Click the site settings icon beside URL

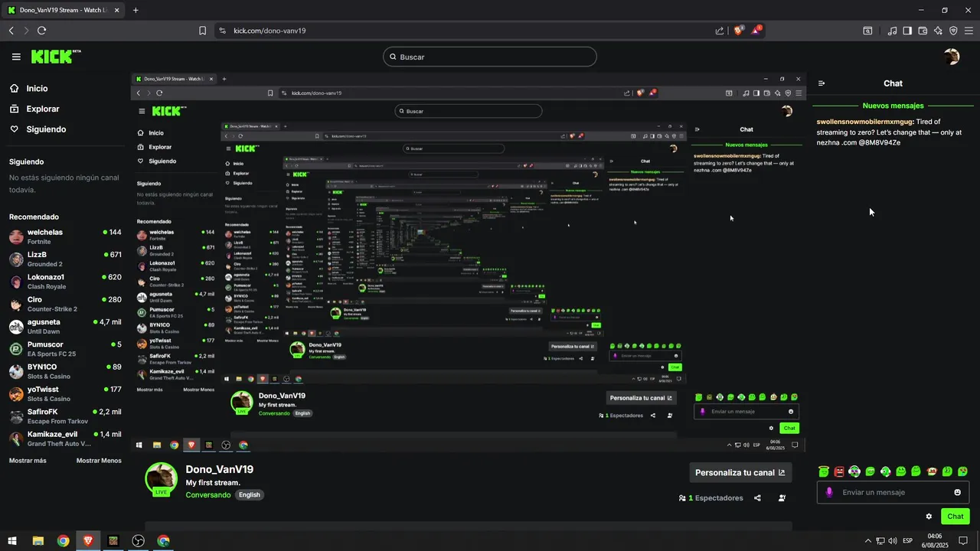coord(222,31)
